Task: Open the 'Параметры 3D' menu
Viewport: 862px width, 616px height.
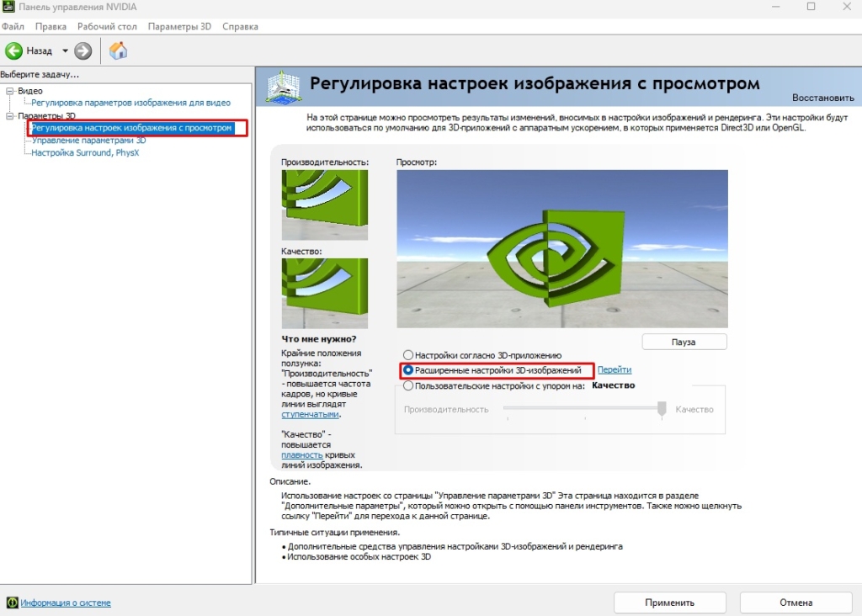Action: pyautogui.click(x=179, y=26)
